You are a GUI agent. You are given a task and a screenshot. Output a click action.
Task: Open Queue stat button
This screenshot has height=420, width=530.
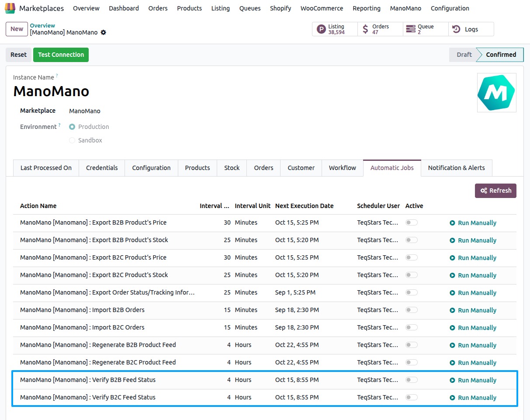[426, 29]
